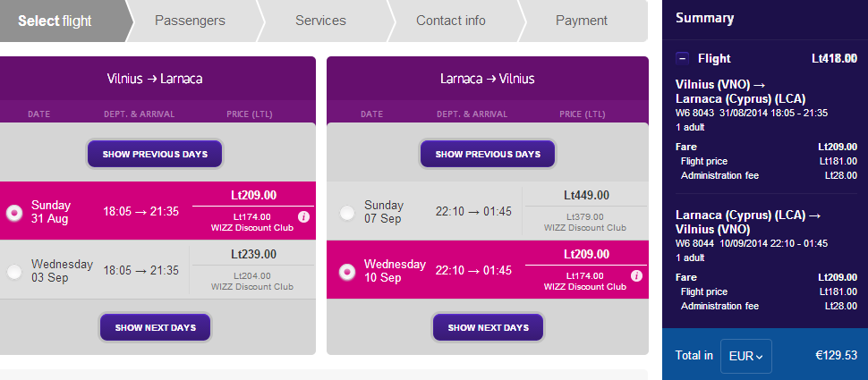This screenshot has width=868, height=380.
Task: Click info icon on 10 Sep flight
Action: 636,275
